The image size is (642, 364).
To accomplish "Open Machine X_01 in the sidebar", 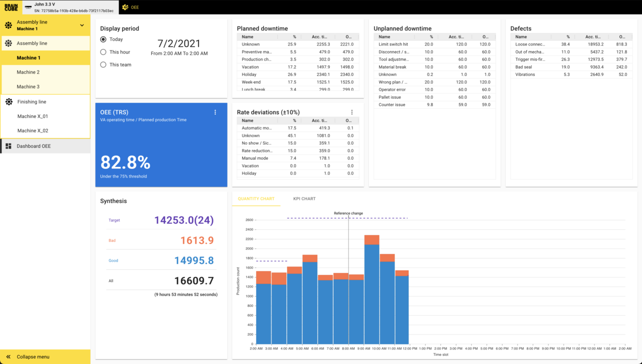I will 32,116.
